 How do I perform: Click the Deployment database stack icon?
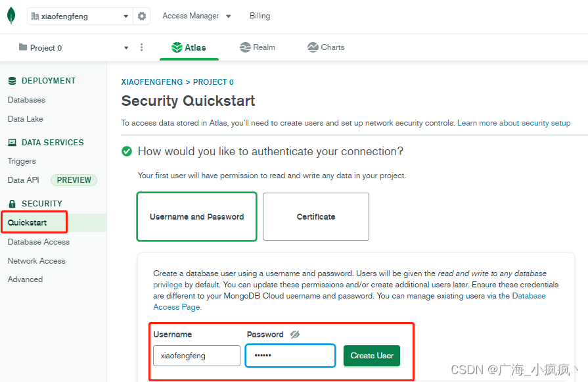12,81
